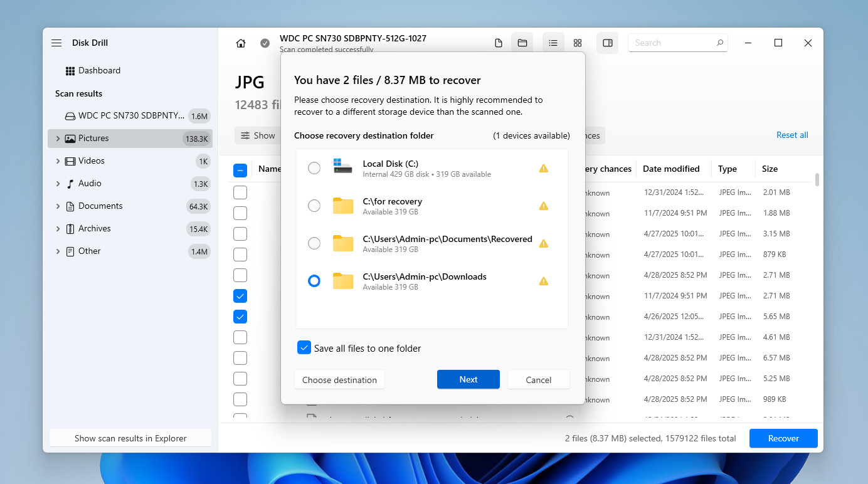Viewport: 868px width, 484px height.
Task: Toggle the select-all checkbox in table header
Action: tap(240, 170)
